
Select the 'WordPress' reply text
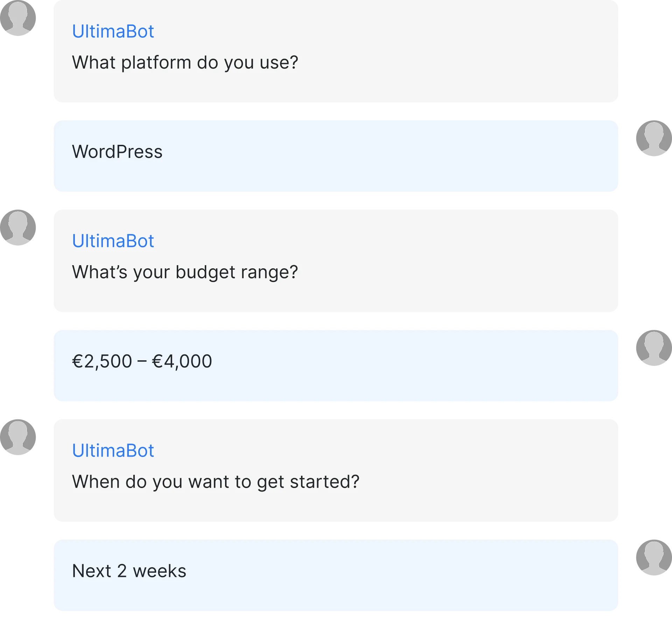[x=117, y=152]
